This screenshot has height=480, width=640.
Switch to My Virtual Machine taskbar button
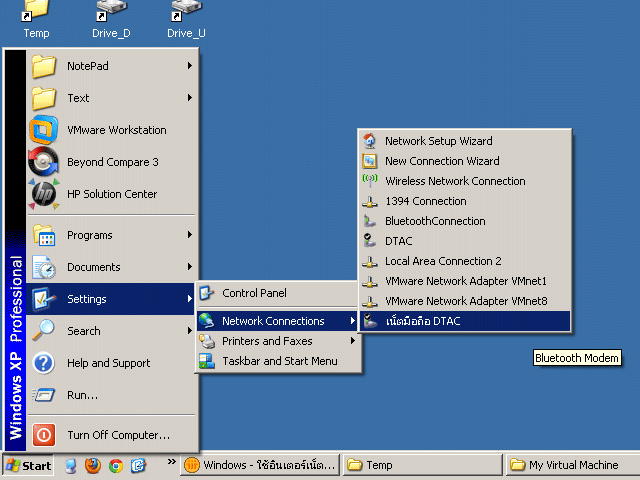pyautogui.click(x=572, y=465)
